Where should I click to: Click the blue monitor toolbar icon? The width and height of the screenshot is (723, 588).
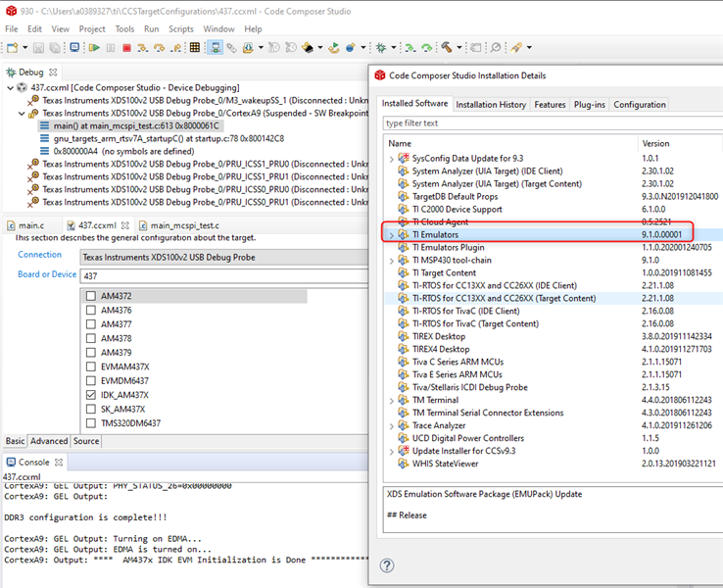click(74, 47)
